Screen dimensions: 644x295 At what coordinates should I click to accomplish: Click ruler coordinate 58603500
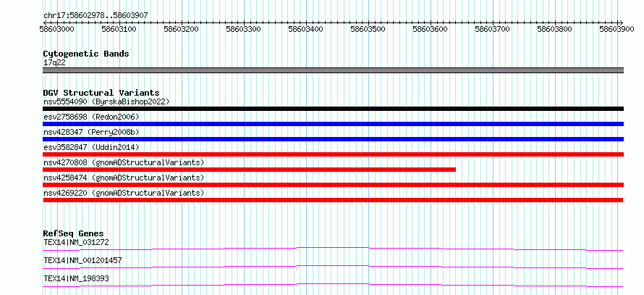click(x=368, y=30)
